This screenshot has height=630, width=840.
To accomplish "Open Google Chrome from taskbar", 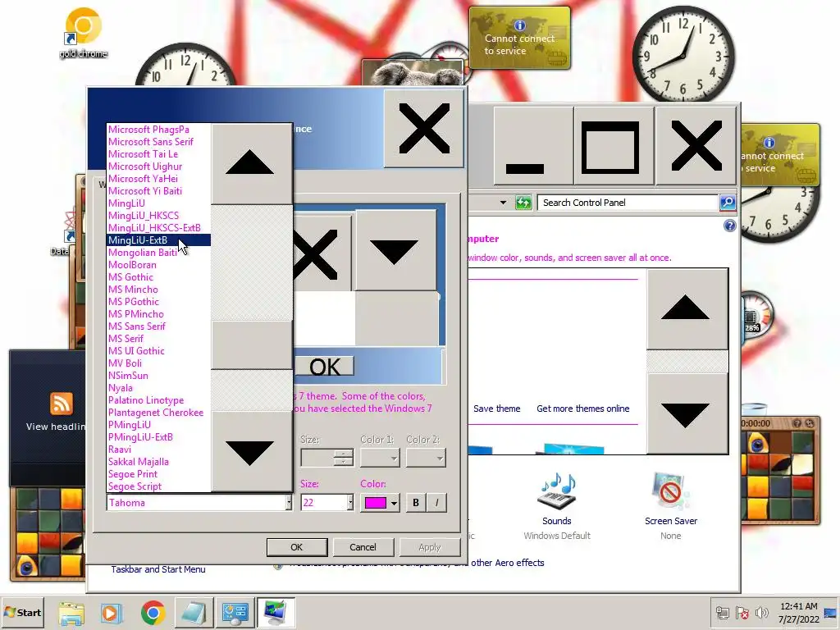I will tap(153, 613).
